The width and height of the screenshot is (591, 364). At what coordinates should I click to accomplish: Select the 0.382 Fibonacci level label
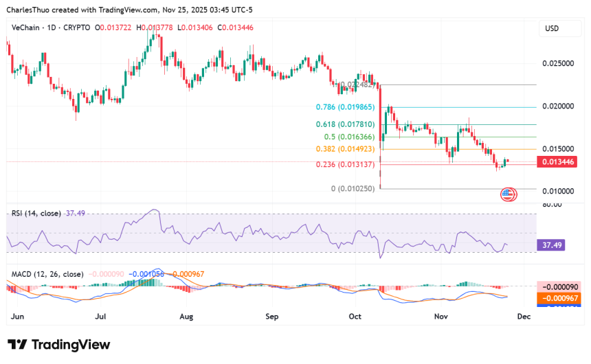point(345,149)
